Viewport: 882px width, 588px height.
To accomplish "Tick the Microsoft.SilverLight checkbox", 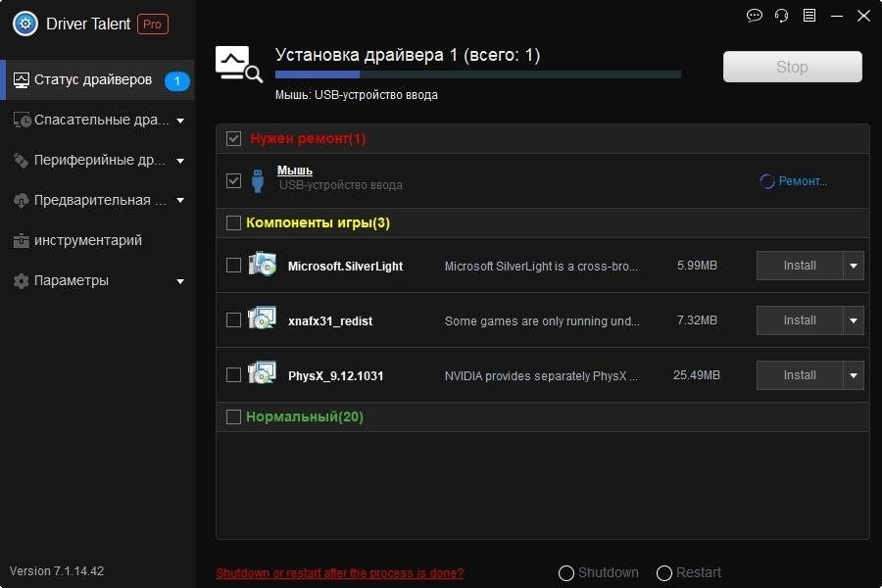I will coord(233,265).
